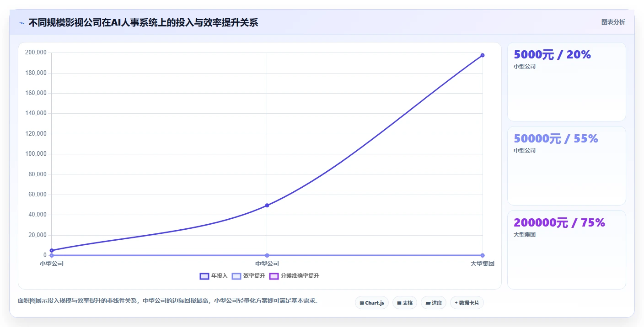Viewport: 644px width, 327px height.
Task: Open the 200000元 / 75% data card
Action: coord(567,250)
